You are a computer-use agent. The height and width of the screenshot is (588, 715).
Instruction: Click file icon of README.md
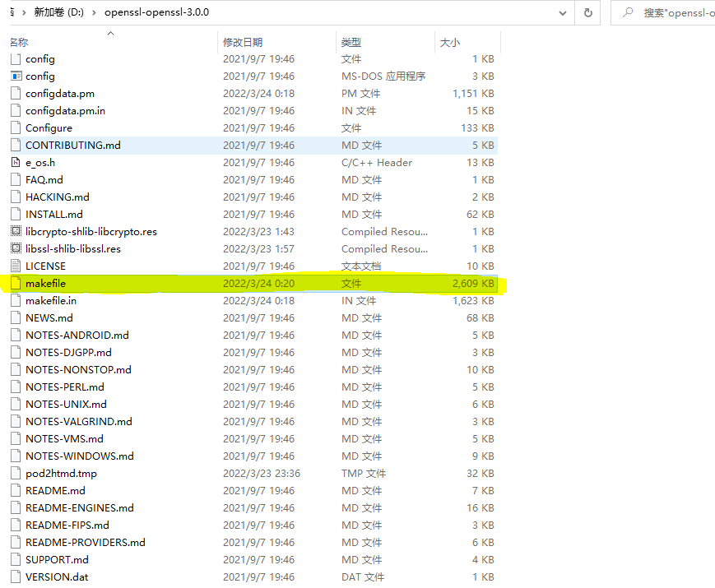pos(16,490)
